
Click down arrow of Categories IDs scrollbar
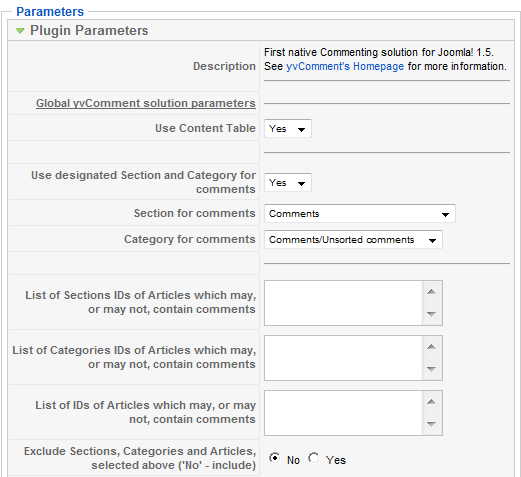(x=432, y=369)
